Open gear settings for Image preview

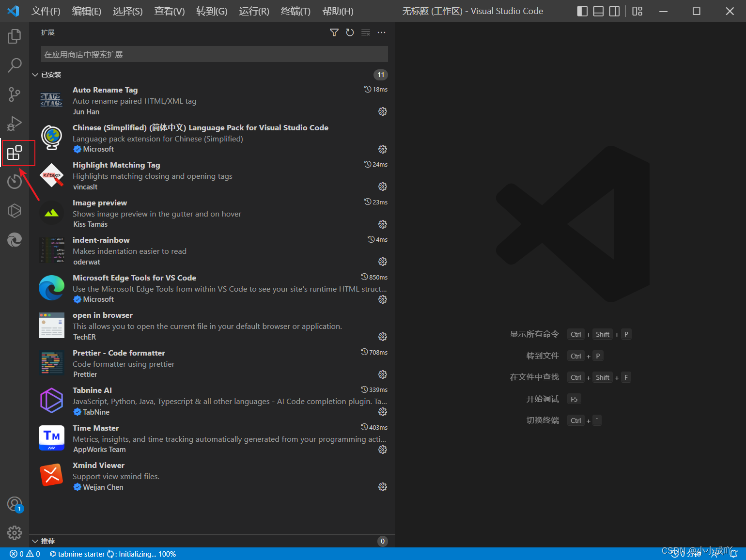coord(383,224)
